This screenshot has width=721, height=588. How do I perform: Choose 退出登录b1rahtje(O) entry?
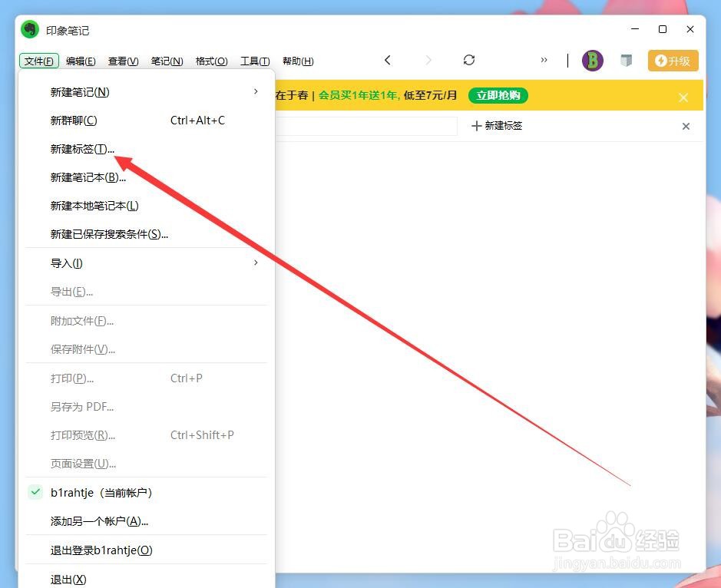click(146, 550)
